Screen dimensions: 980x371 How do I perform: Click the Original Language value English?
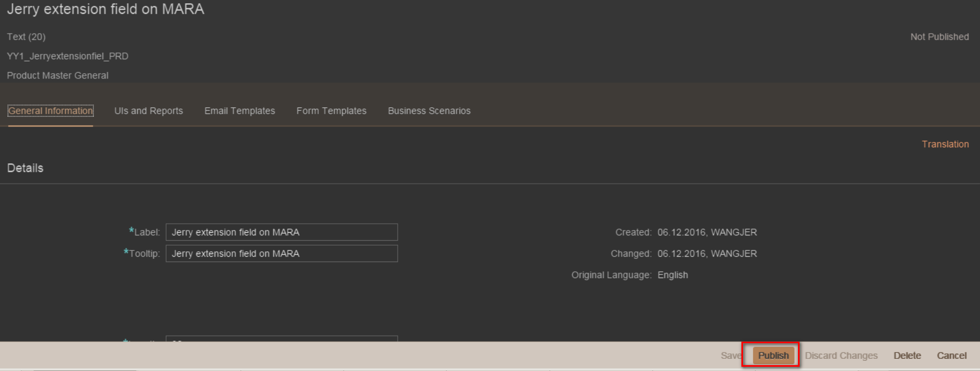(673, 275)
